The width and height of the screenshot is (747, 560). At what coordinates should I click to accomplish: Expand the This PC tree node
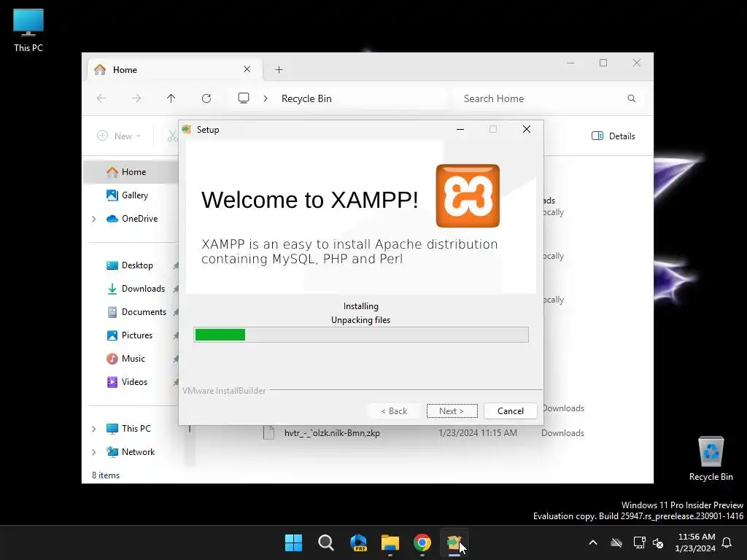tap(94, 429)
